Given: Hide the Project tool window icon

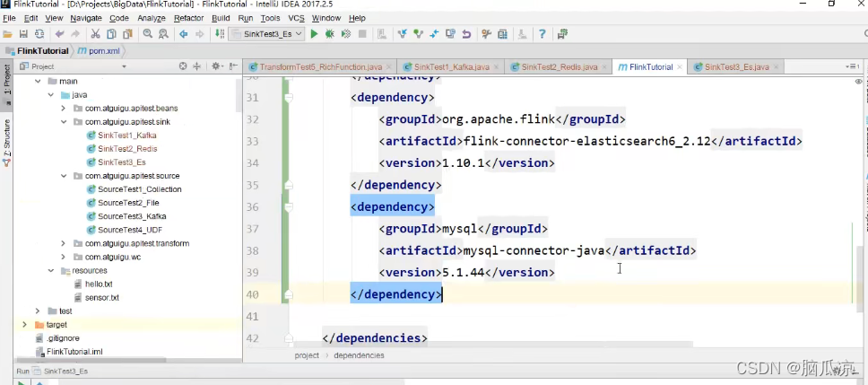Looking at the screenshot, I should (x=233, y=66).
